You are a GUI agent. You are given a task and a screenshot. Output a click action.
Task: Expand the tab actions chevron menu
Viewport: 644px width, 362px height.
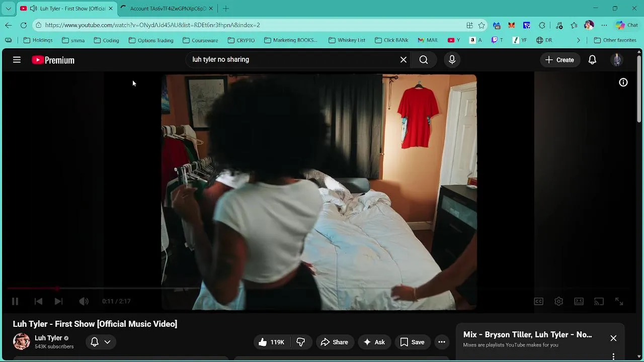point(8,9)
